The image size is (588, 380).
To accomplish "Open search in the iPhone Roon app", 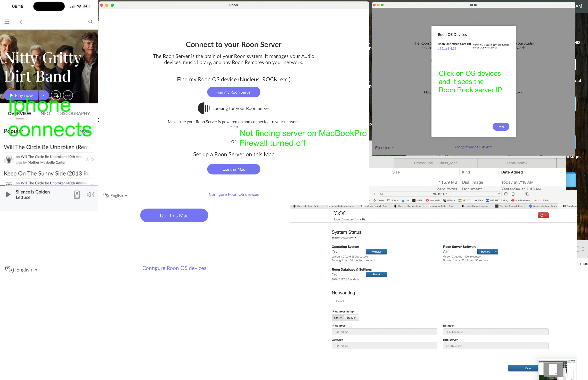I will click(x=90, y=22).
